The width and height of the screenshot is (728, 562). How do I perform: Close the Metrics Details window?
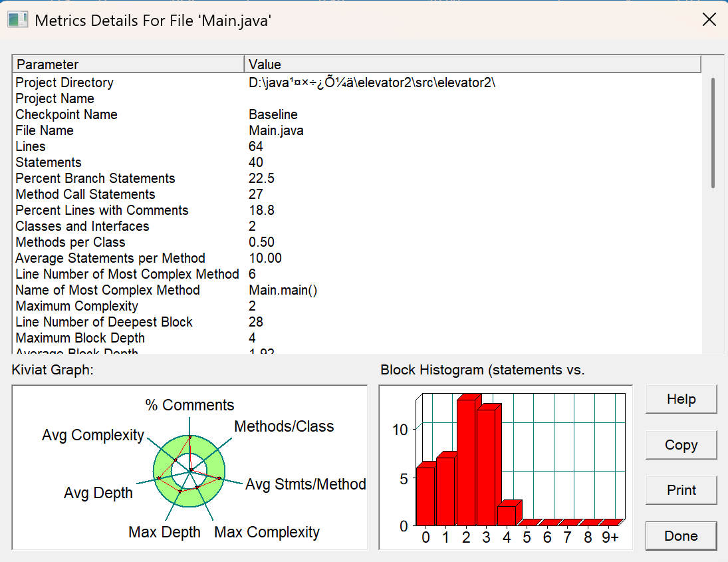click(x=709, y=19)
